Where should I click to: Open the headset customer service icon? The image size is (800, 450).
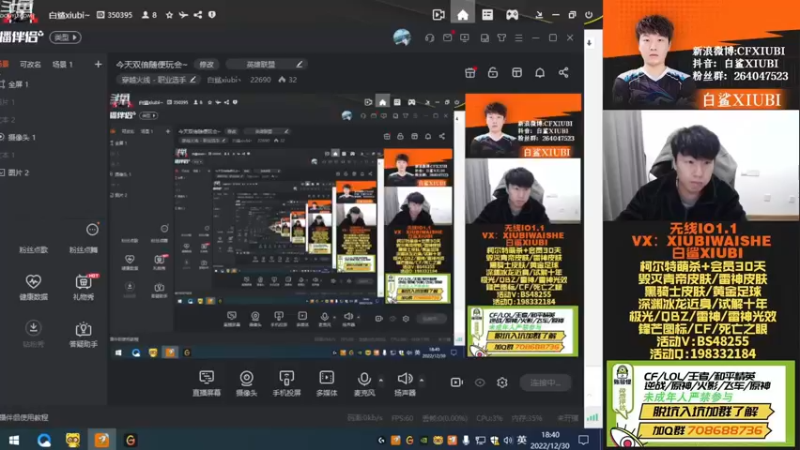pos(430,38)
